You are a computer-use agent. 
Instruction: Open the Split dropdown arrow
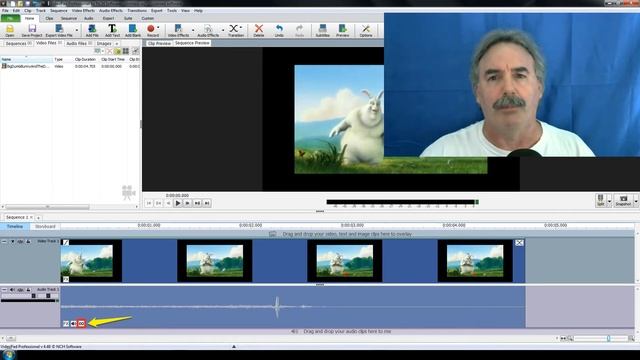tap(609, 201)
